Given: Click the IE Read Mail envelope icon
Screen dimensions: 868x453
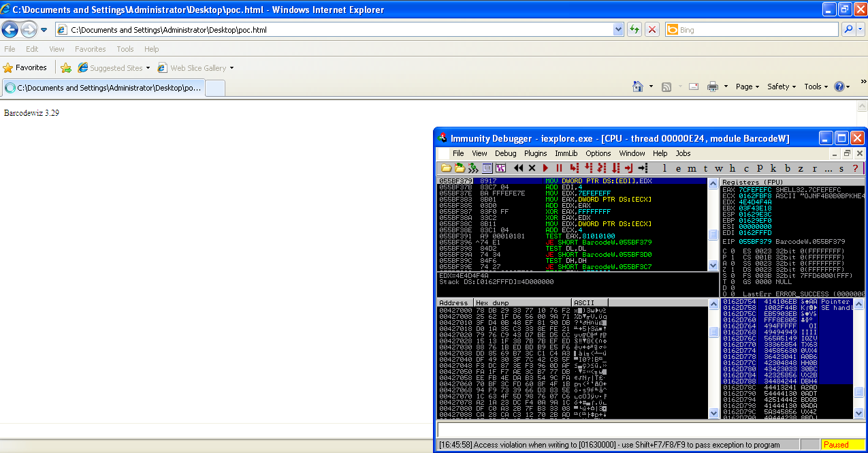Looking at the screenshot, I should (x=694, y=87).
